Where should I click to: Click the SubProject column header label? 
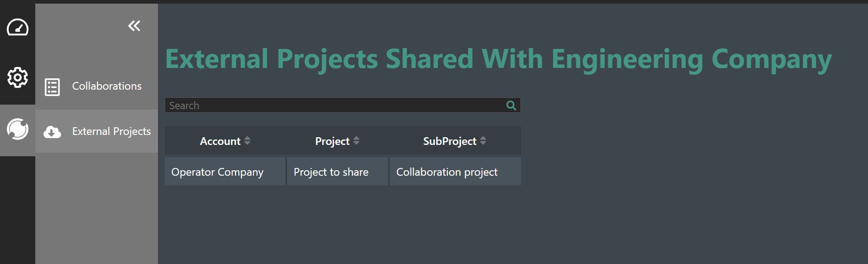(449, 141)
